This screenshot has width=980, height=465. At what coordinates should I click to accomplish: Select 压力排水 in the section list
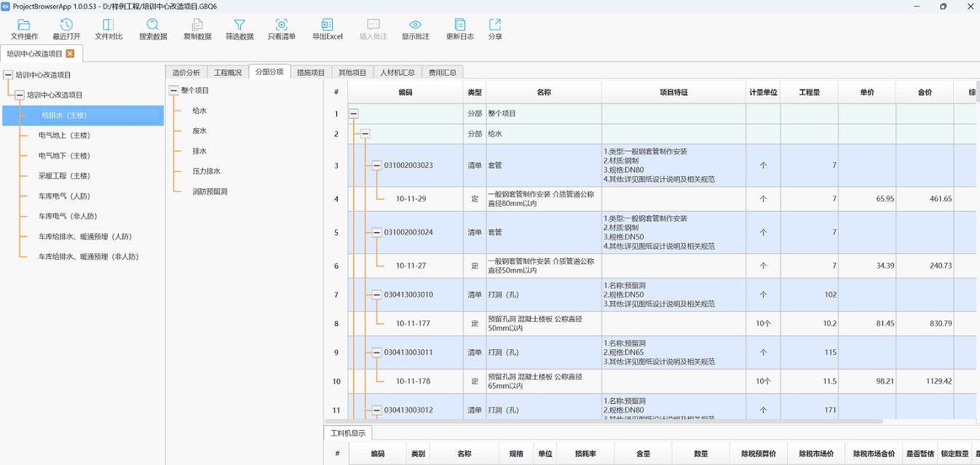tap(206, 171)
